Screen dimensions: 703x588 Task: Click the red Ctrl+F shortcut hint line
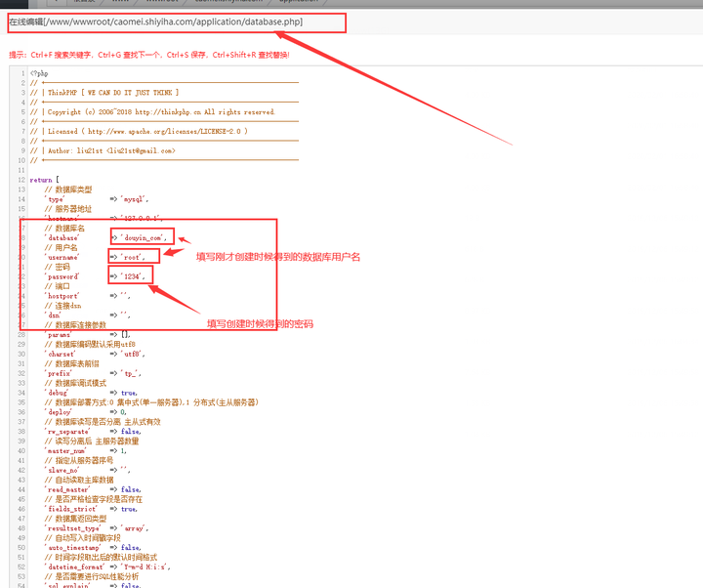click(x=149, y=55)
